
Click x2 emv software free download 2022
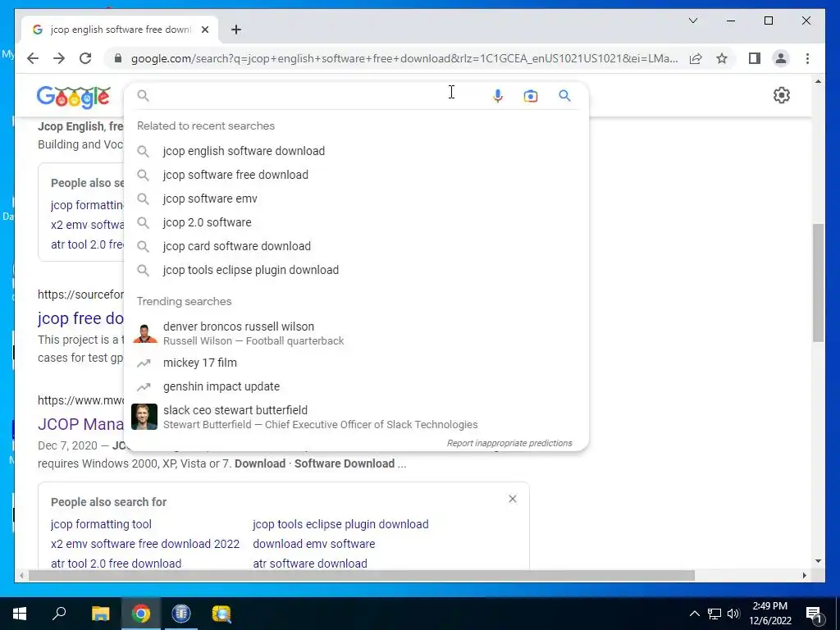coord(145,544)
